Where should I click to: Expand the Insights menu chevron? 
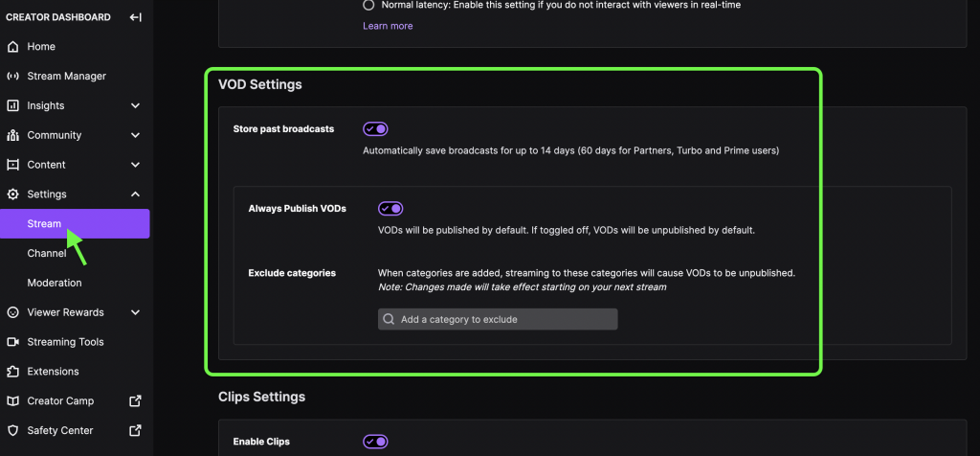135,105
